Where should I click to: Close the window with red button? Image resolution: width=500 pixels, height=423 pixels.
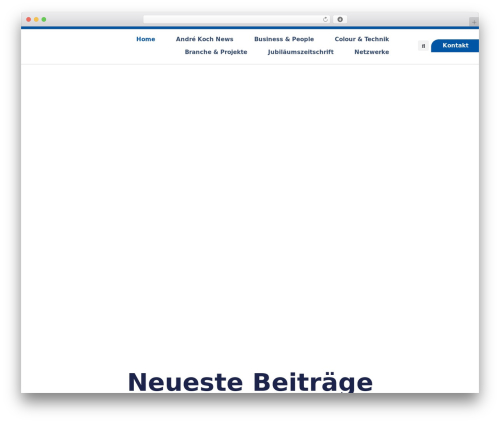pyautogui.click(x=29, y=19)
